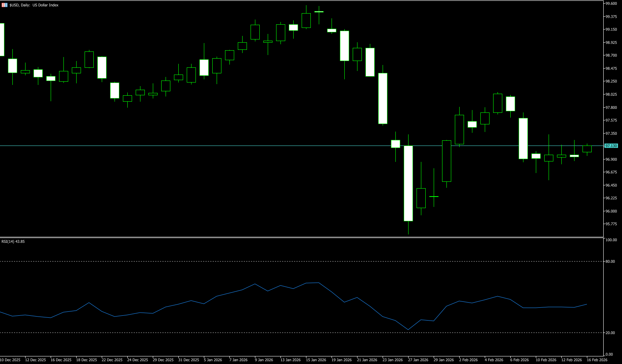
Task: Click the "10 Dec 2025" date label
Action: [x=10, y=360]
